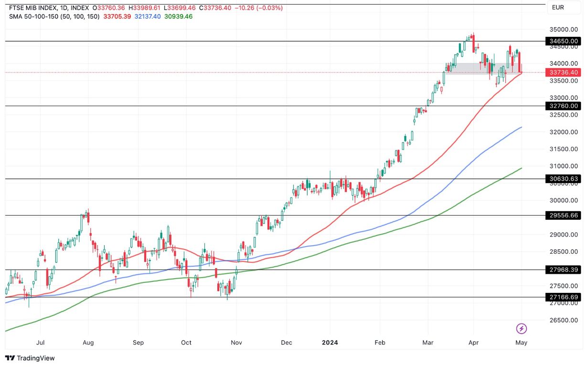Click the May label on the time axis

(x=521, y=343)
